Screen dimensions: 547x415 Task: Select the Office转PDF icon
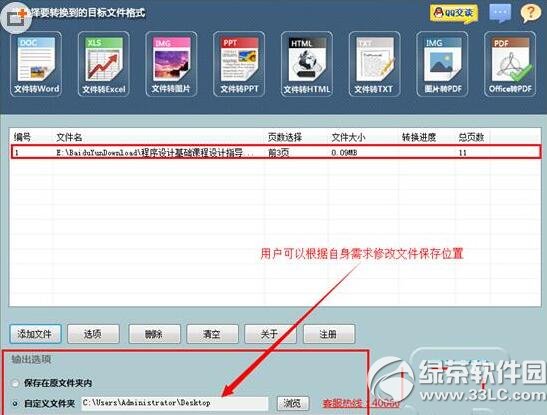[x=510, y=64]
